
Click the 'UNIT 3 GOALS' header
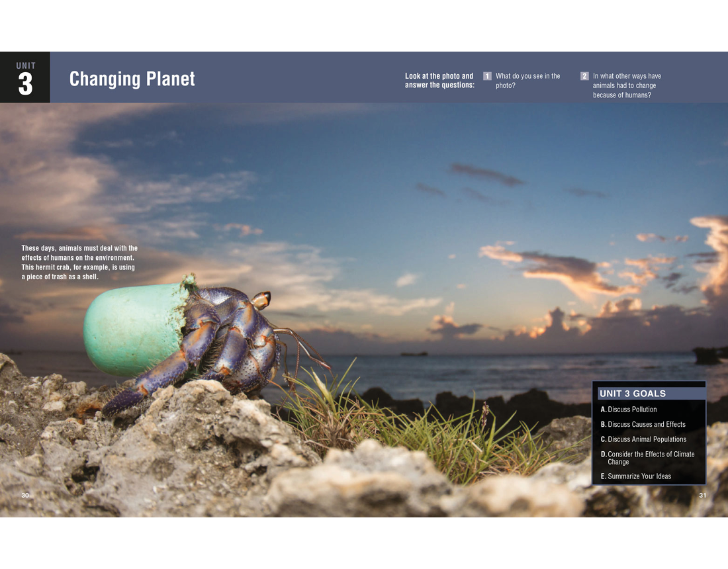point(632,394)
